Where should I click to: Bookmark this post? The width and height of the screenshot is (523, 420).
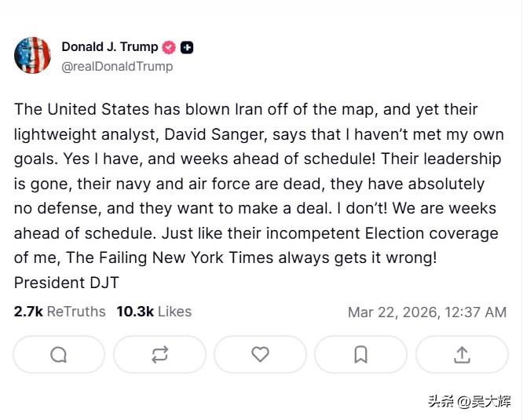pos(361,354)
